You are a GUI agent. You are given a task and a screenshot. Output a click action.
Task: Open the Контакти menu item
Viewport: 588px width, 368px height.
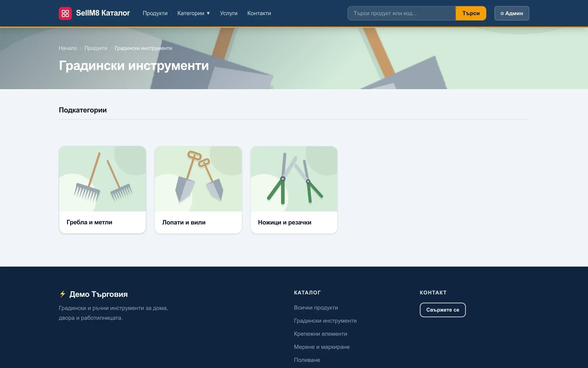259,13
